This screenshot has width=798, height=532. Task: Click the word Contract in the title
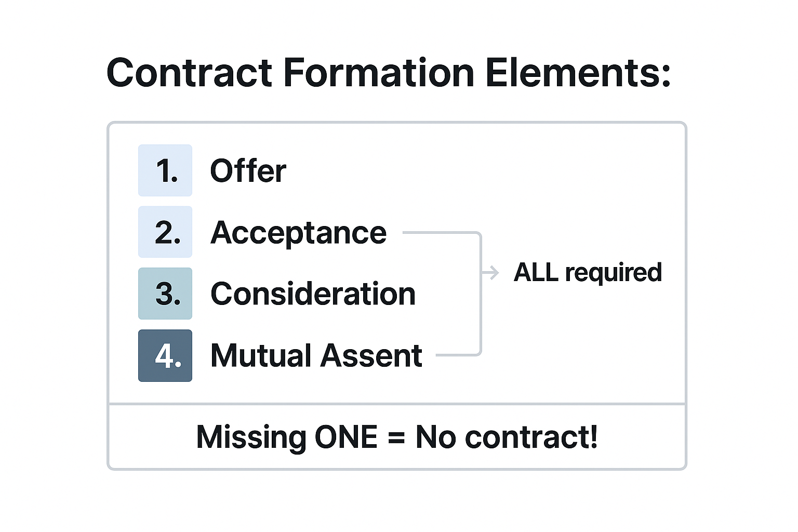click(x=189, y=73)
